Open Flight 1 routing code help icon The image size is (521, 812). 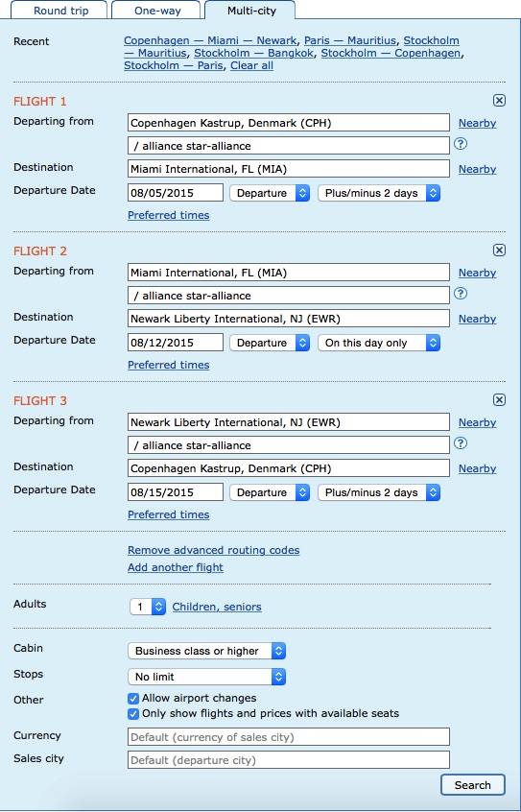point(461,144)
